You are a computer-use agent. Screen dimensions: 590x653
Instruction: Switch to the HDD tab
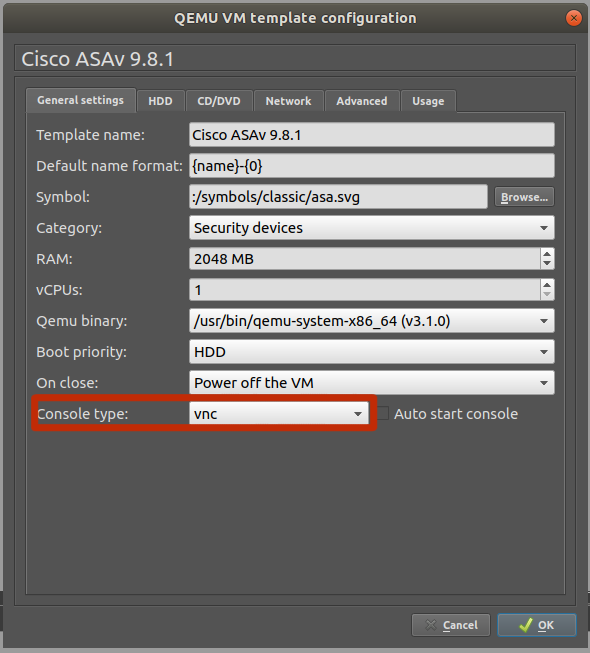(x=160, y=101)
